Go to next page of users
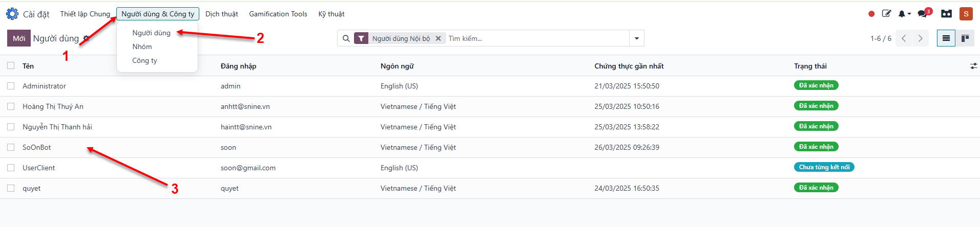Image resolution: width=980 pixels, height=227 pixels. coord(921,38)
